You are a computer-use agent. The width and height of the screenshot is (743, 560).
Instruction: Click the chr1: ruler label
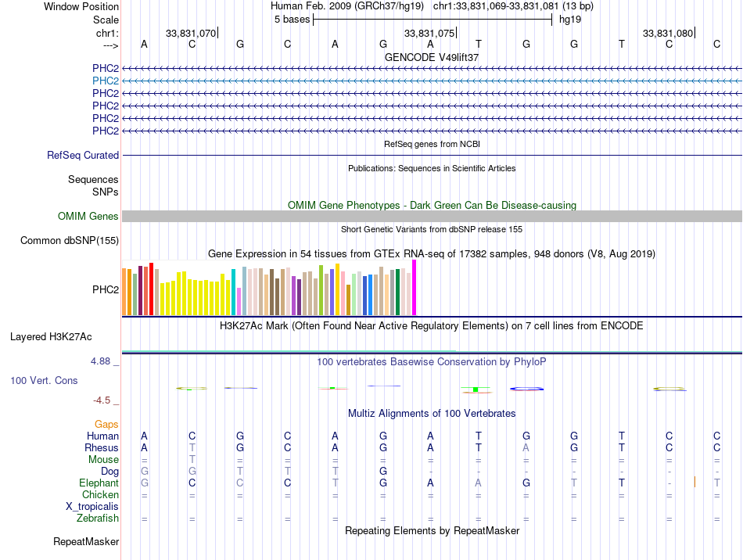(107, 33)
